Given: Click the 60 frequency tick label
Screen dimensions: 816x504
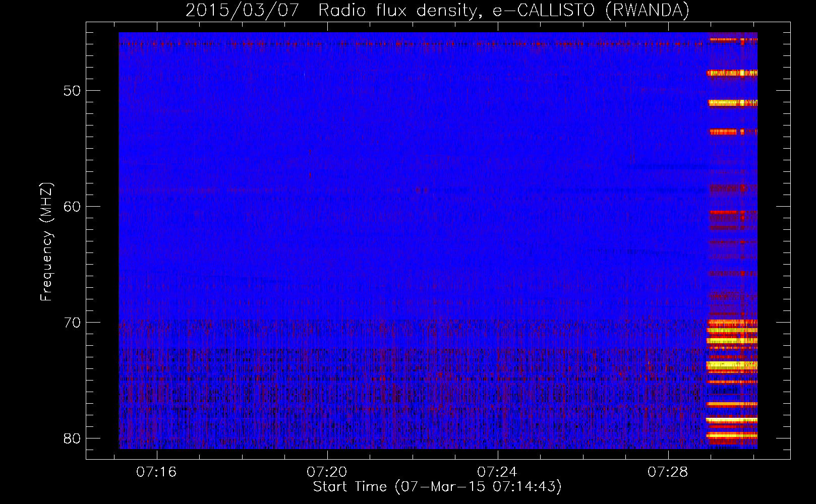Looking at the screenshot, I should click(x=72, y=207).
